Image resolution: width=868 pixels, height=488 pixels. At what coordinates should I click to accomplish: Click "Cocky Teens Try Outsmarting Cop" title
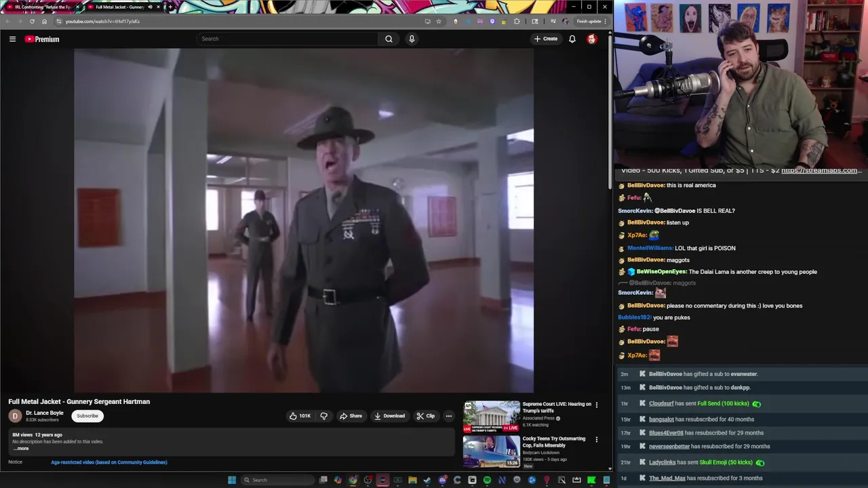point(554,442)
